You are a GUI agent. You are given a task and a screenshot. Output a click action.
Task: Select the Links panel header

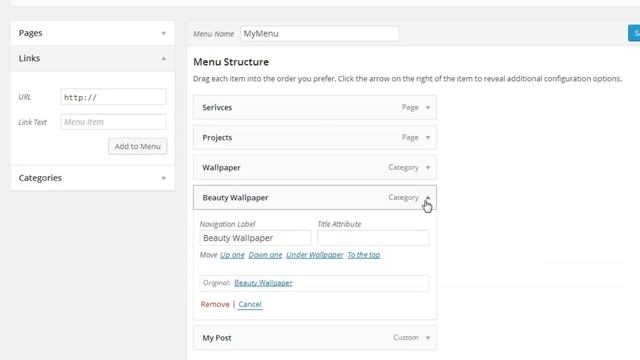[x=93, y=58]
